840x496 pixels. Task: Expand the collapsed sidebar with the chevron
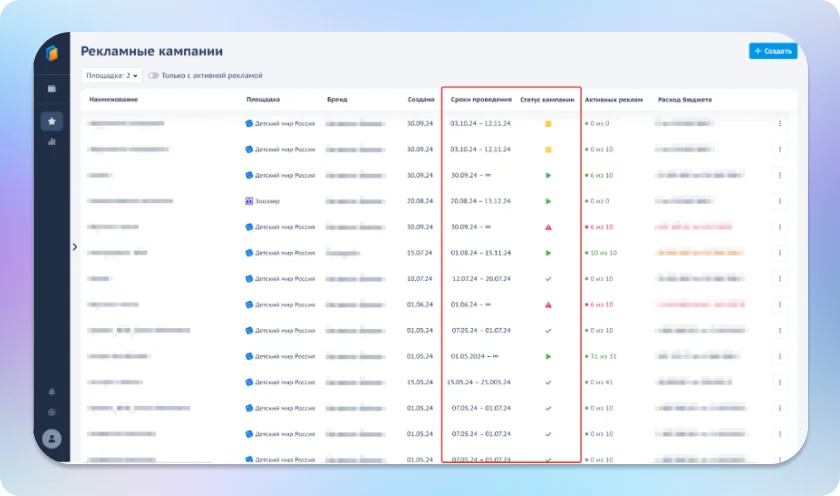click(x=75, y=246)
